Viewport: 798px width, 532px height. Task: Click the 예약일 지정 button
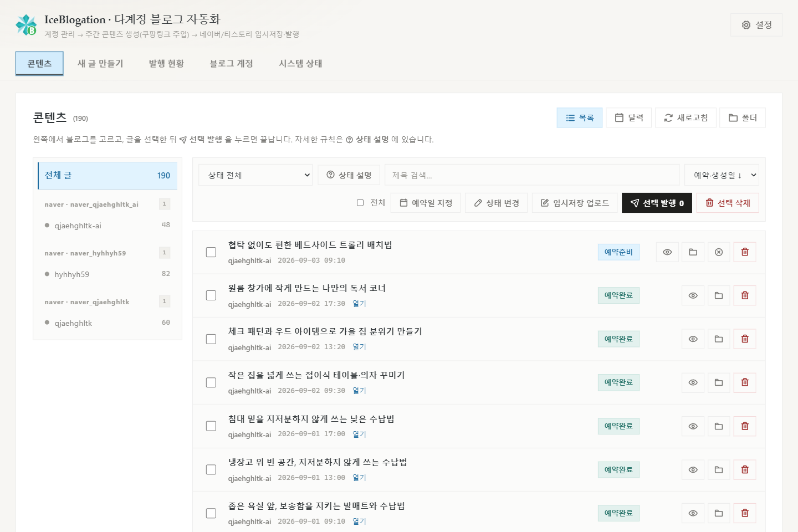coord(426,203)
